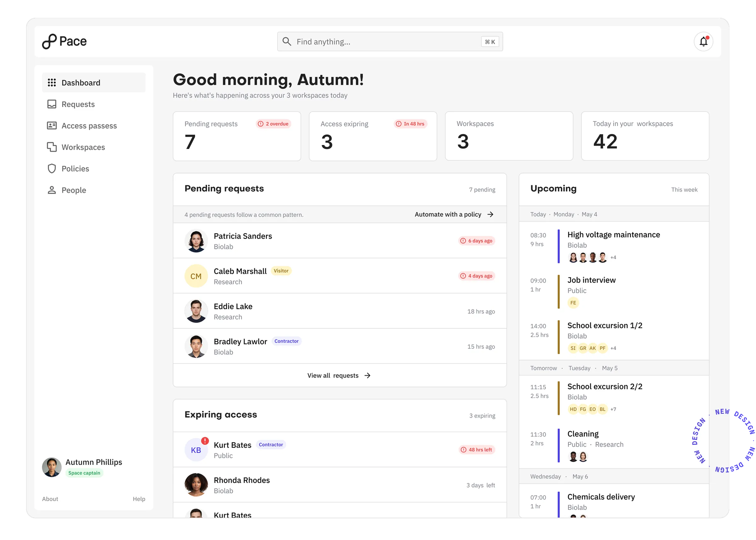Viewport: 756px width, 540px height.
Task: Click the In 48 hrs badge
Action: point(410,124)
